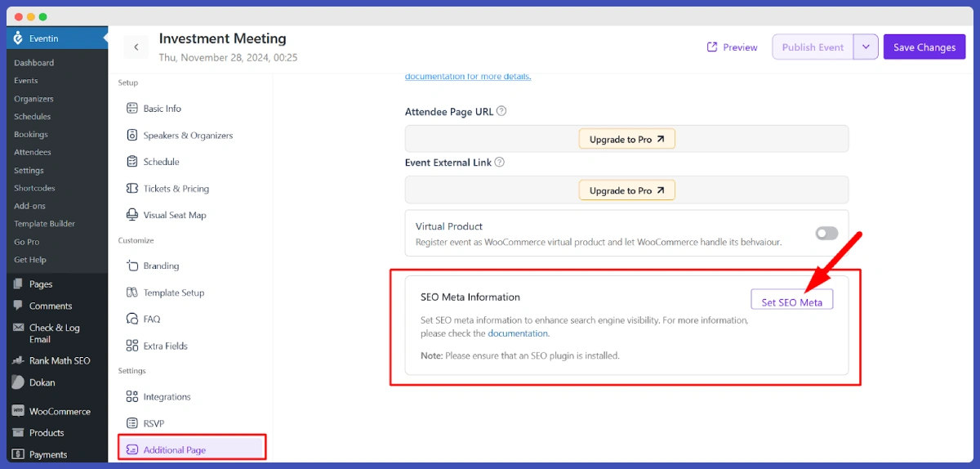
Task: Click the Set SEO Meta button
Action: click(792, 300)
